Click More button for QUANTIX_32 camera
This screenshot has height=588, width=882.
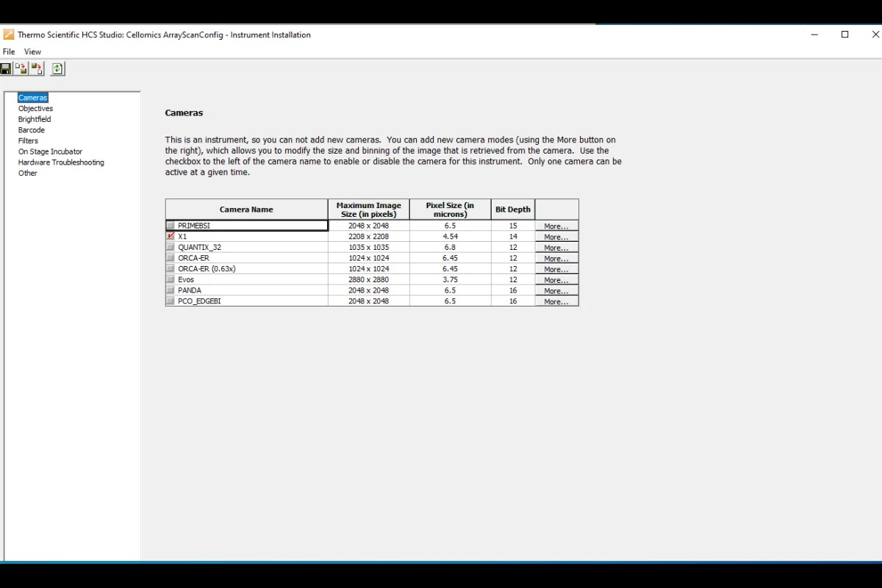[x=556, y=248]
